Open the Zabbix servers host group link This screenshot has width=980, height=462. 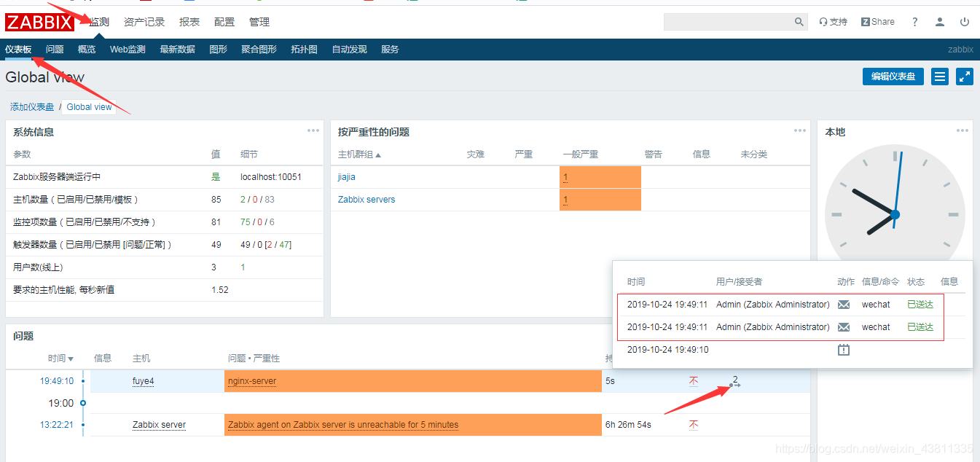click(x=366, y=200)
